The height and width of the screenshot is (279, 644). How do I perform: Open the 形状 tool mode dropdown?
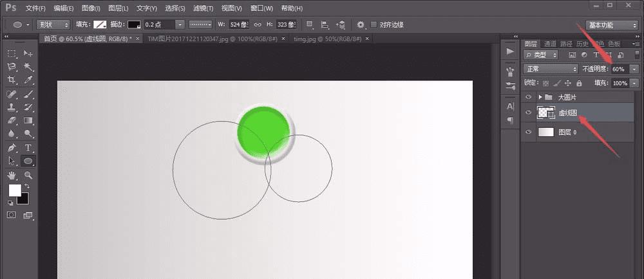(x=53, y=24)
